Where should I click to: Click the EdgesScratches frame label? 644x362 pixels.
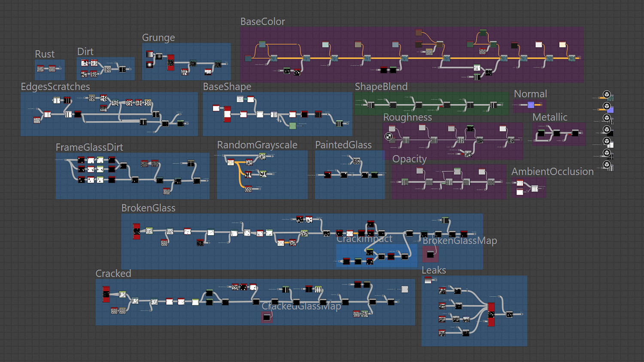pyautogui.click(x=55, y=87)
